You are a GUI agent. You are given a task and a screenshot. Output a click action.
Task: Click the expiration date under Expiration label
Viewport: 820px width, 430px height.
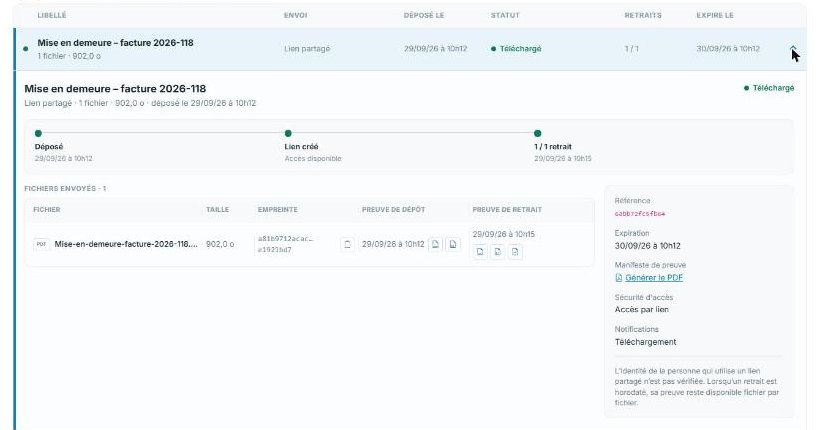(647, 246)
